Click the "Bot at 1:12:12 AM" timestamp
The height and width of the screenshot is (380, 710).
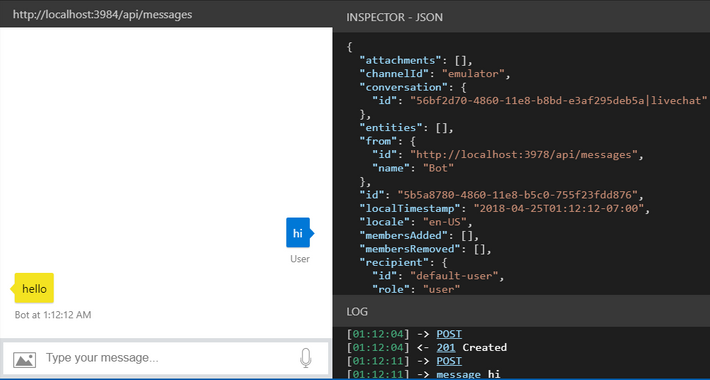point(53,314)
